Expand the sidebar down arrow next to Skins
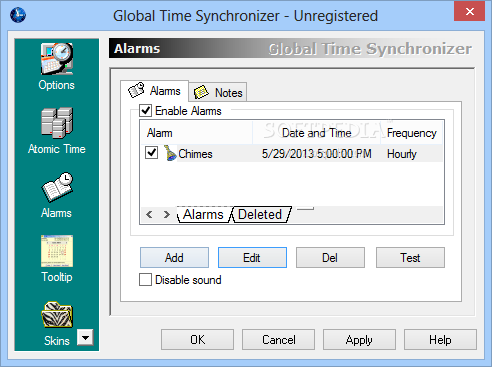This screenshot has width=492, height=367. [85, 338]
